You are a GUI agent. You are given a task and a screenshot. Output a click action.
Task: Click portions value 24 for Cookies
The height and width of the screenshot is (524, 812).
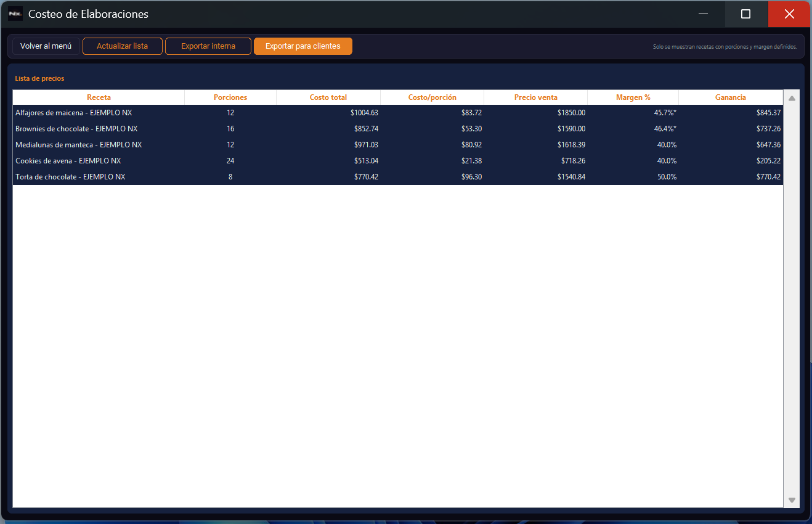point(230,161)
